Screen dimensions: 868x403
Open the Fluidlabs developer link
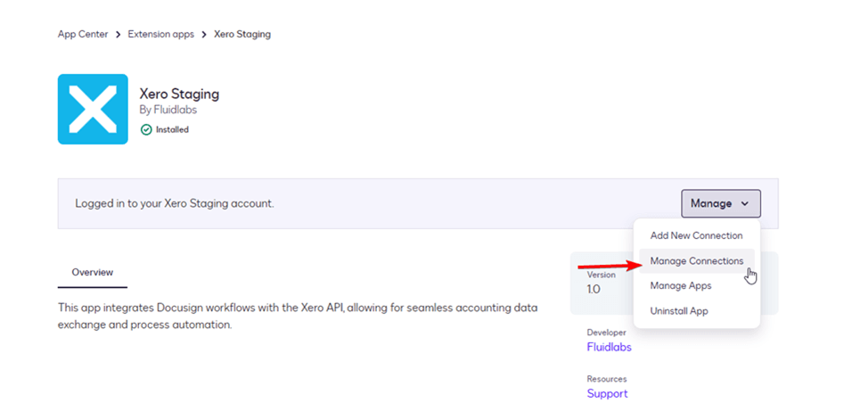coord(609,347)
